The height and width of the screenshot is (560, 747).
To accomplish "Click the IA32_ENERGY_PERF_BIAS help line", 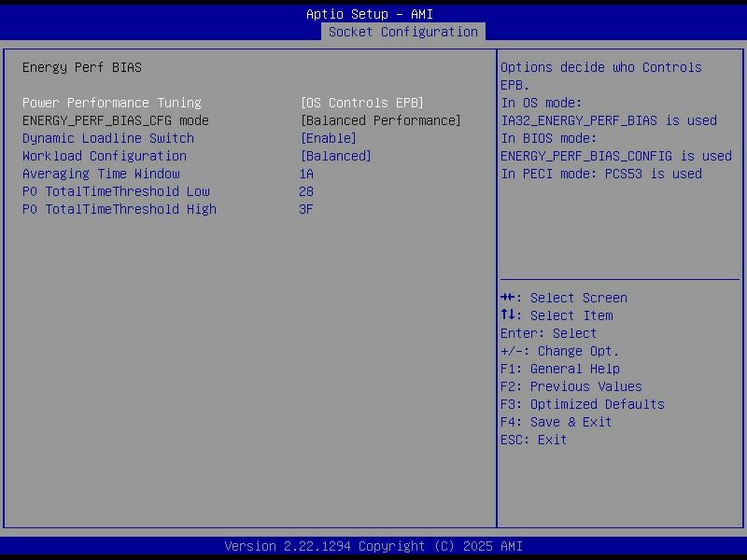I will tap(609, 120).
